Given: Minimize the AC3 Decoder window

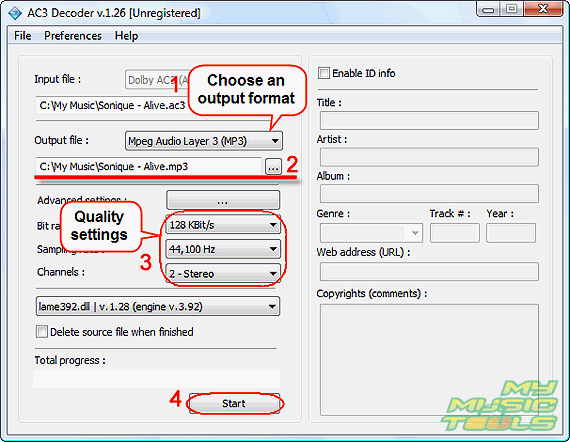Looking at the screenshot, I should tap(488, 9).
